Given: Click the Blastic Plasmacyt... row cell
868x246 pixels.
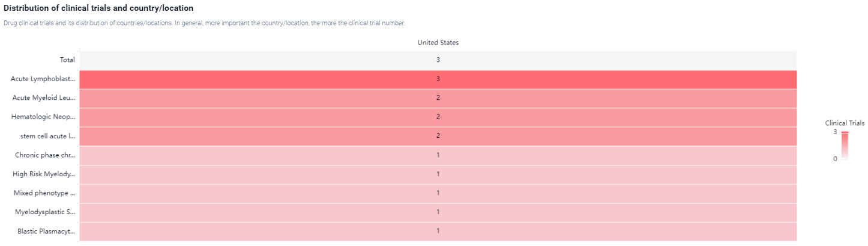Looking at the screenshot, I should 438,231.
